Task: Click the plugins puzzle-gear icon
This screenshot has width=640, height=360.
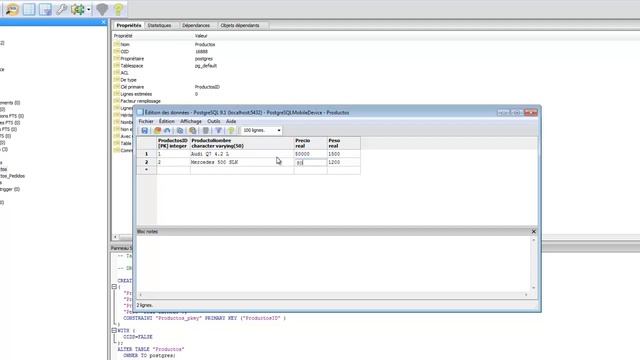Action: pyautogui.click(x=78, y=9)
